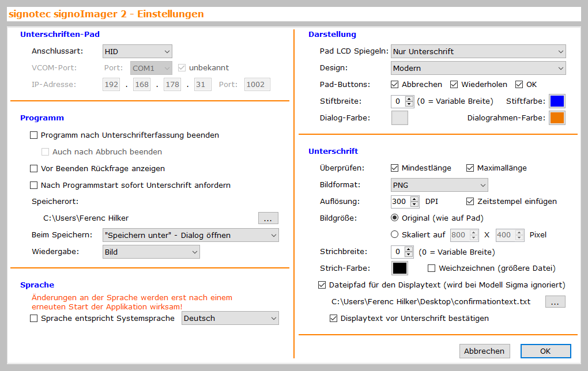Click the OK button to confirm
Viewport: 588px width, 371px height.
coord(545,351)
